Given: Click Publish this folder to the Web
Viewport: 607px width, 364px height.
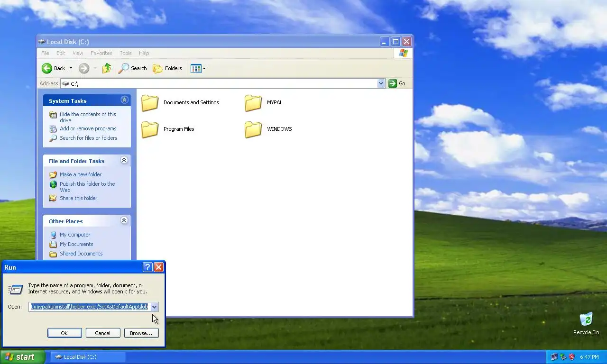Looking at the screenshot, I should click(x=87, y=187).
